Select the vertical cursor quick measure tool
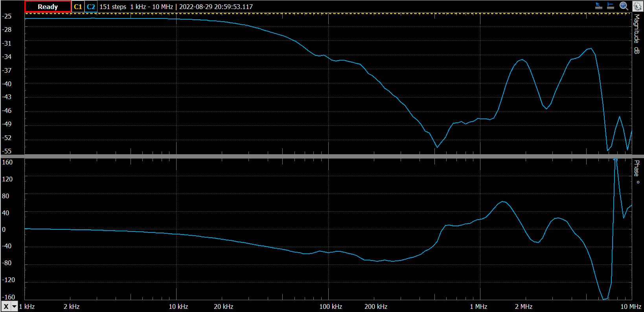Screen dimensions: 644x312 pos(611,6)
